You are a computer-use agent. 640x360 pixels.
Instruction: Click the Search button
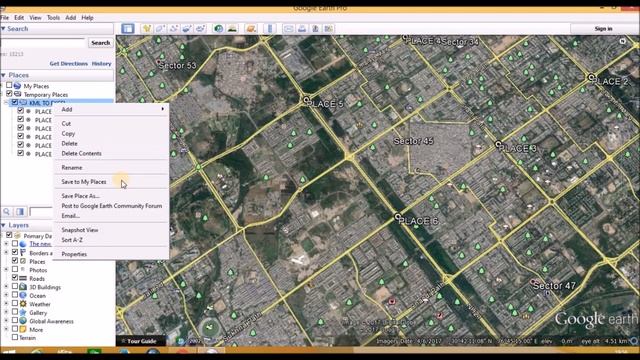tap(100, 42)
